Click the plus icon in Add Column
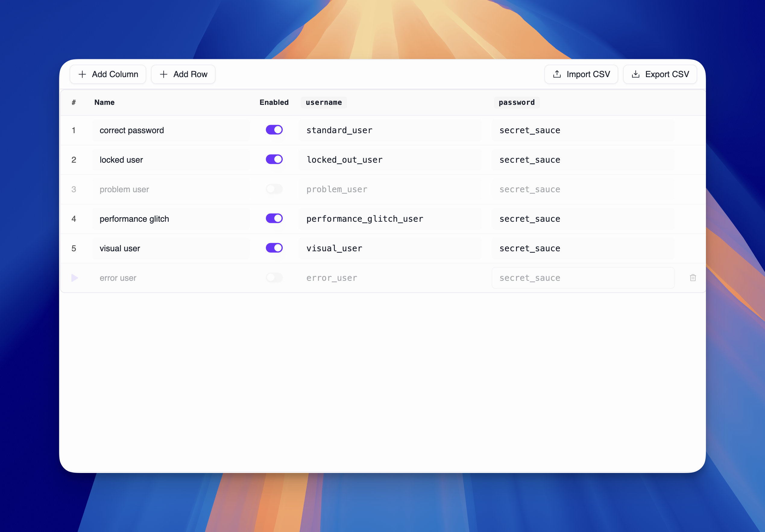765x532 pixels. coord(82,74)
